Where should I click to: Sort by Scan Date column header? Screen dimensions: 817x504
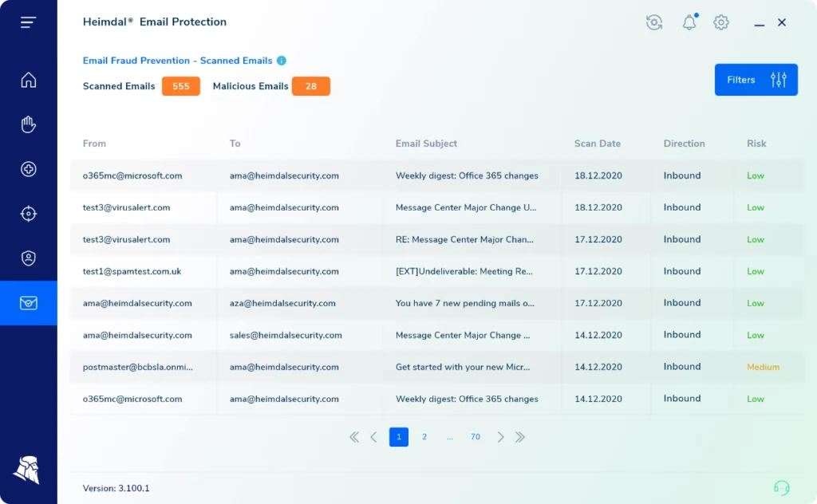click(x=598, y=144)
